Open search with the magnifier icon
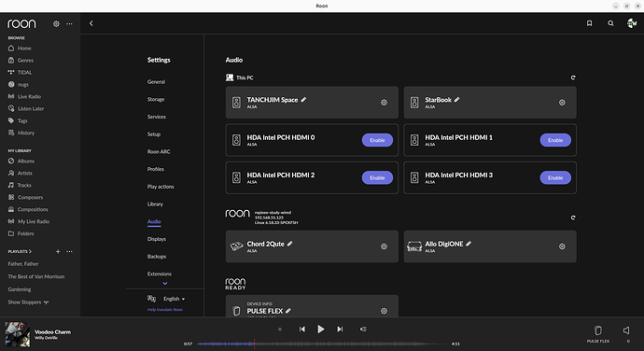644x351 pixels. (610, 23)
